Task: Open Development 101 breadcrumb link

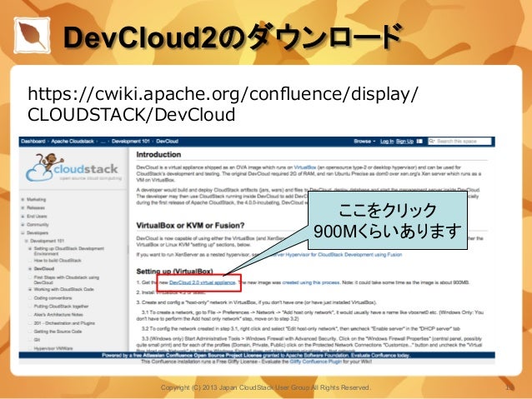Action: click(130, 141)
